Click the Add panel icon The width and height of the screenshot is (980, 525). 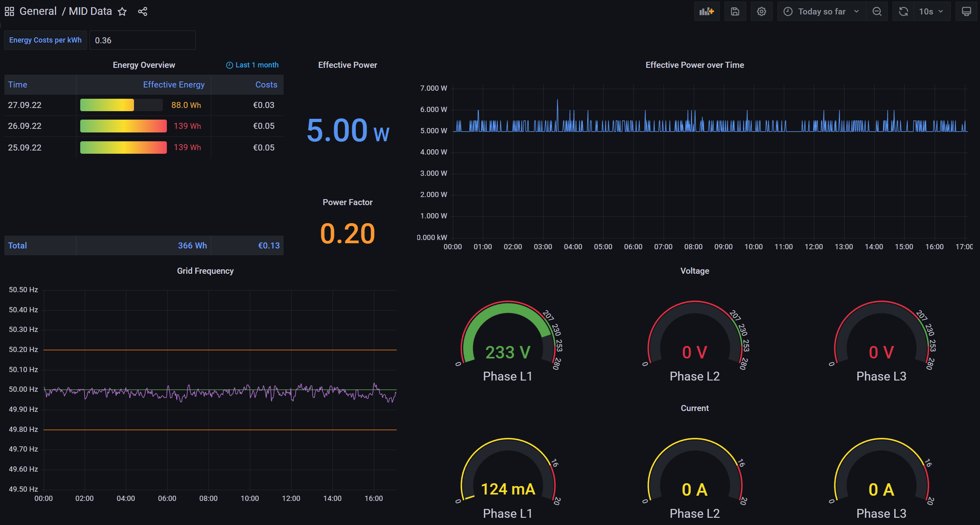coord(706,12)
